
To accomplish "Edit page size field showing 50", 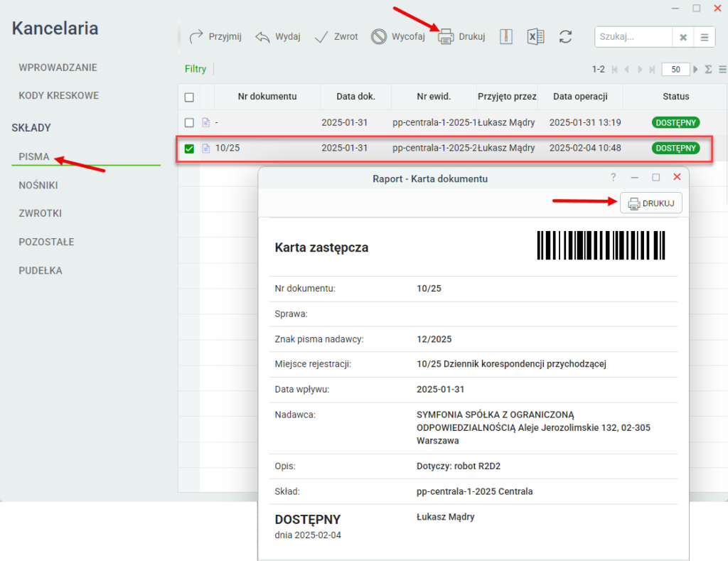I will [675, 69].
